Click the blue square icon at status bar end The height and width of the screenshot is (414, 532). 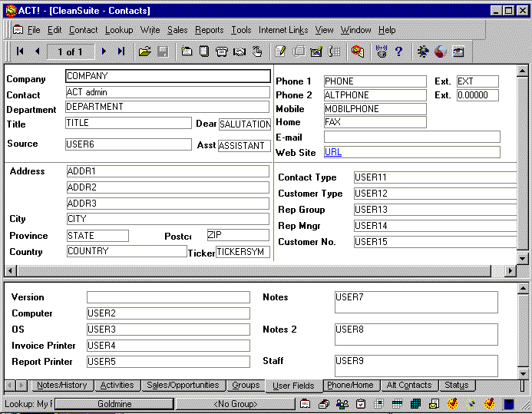click(x=509, y=404)
